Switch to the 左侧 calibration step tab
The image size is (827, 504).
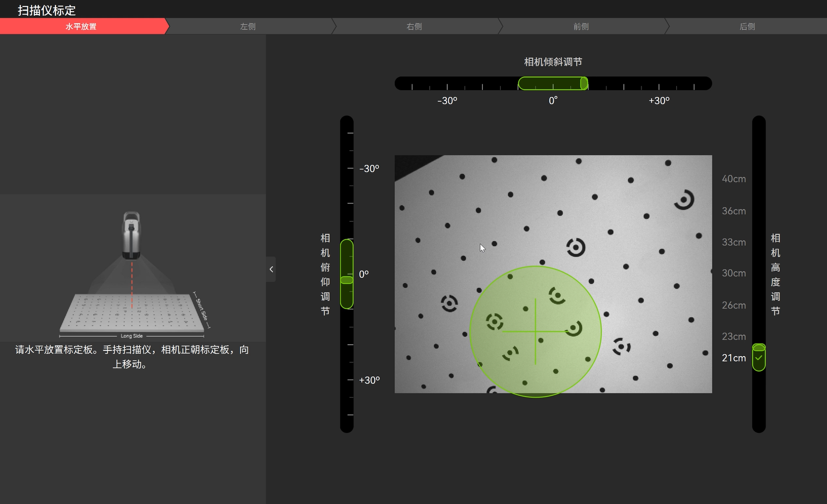click(248, 27)
